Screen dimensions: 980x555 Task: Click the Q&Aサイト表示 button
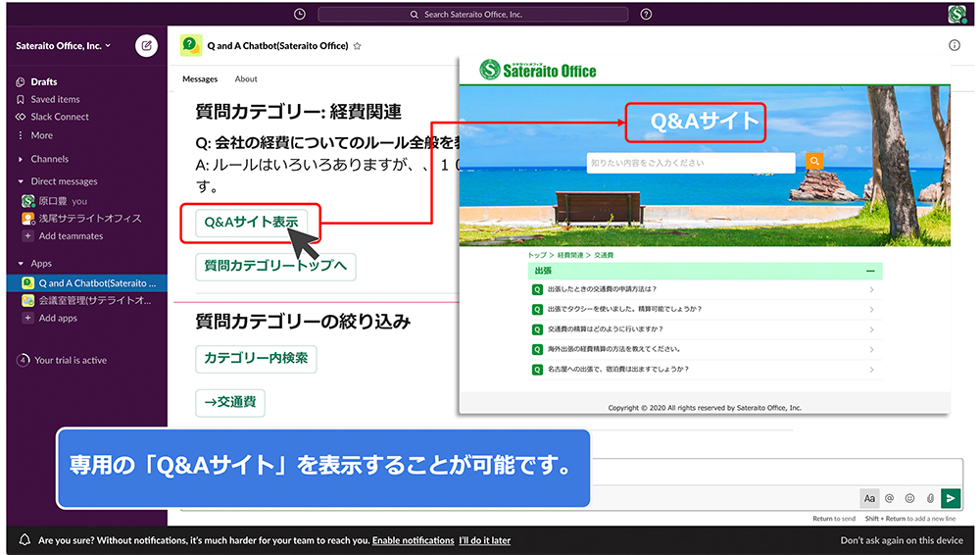[251, 223]
